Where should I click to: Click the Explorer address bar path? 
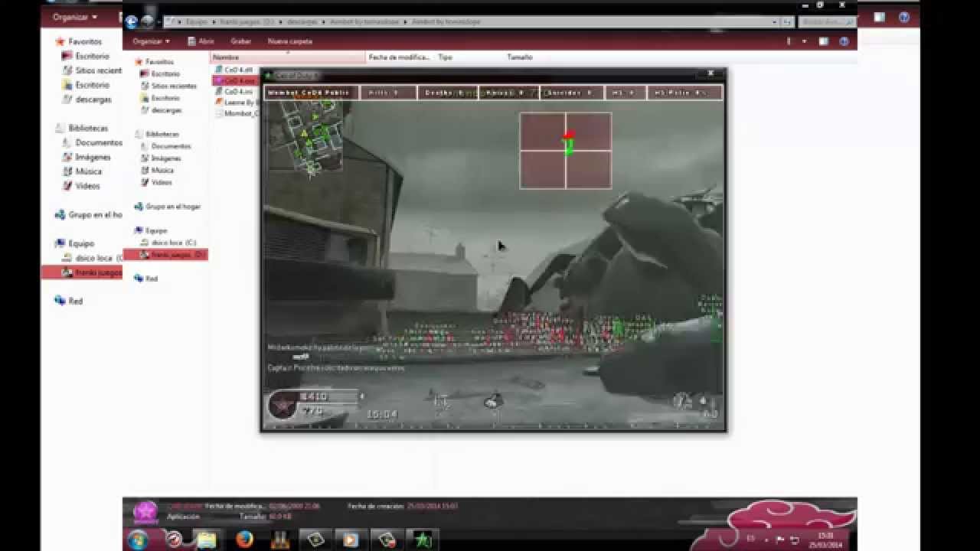(x=479, y=22)
